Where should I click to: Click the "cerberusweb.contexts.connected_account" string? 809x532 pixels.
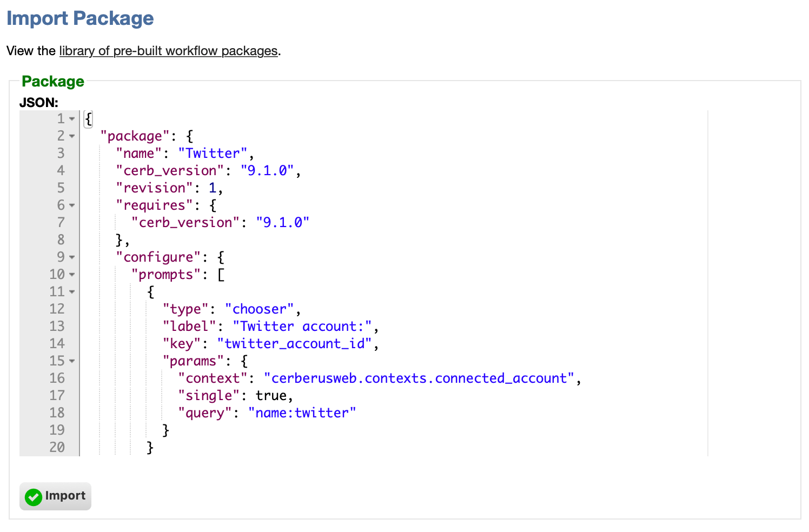(419, 378)
